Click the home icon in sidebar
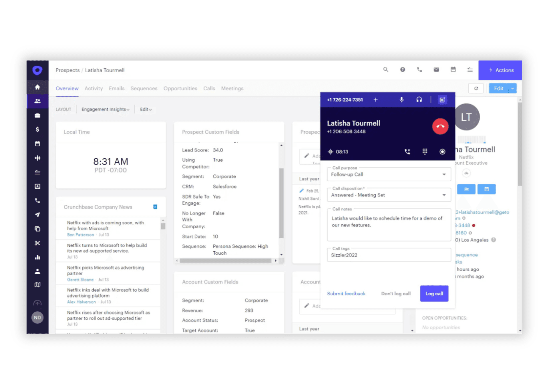 37,87
